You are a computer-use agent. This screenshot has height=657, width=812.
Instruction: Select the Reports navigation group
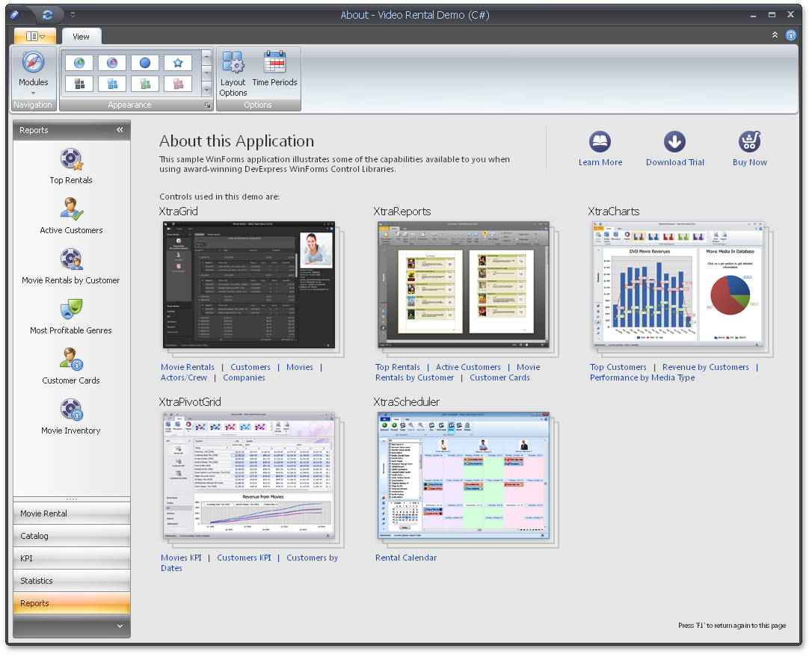(x=72, y=603)
